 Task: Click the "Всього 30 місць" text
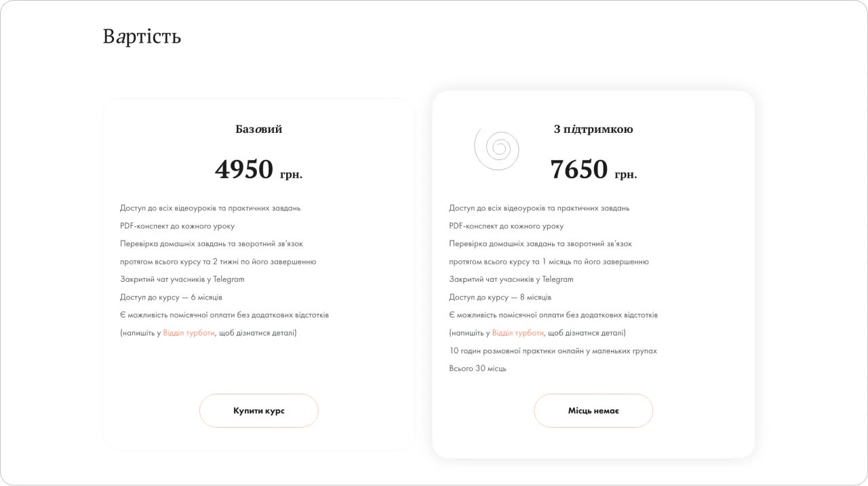point(477,369)
